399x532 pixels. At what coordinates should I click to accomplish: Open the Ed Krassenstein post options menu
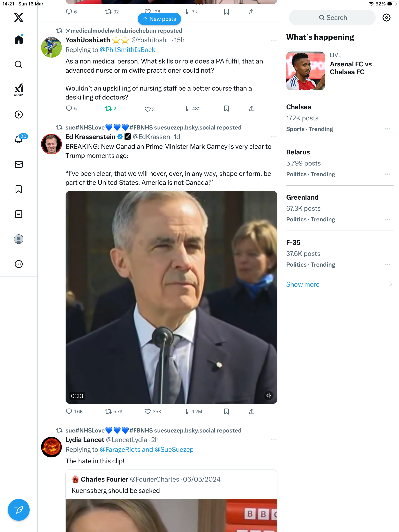click(x=274, y=137)
